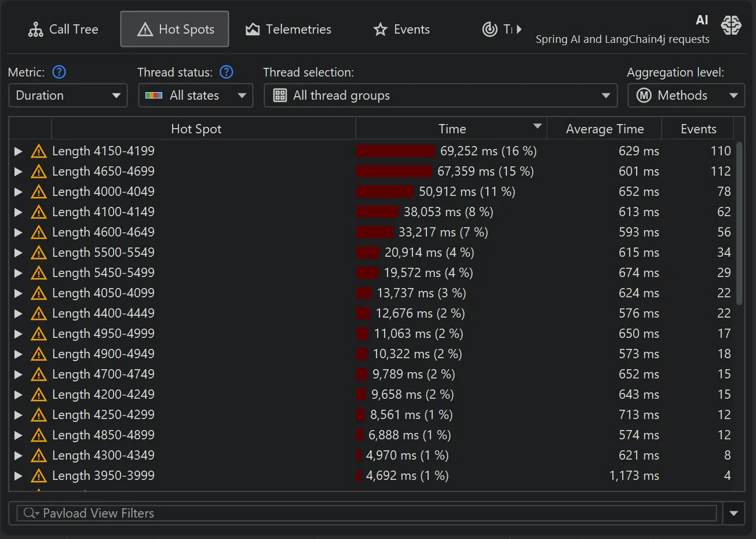This screenshot has width=756, height=539.
Task: Select the Hot Spots tab
Action: [174, 29]
